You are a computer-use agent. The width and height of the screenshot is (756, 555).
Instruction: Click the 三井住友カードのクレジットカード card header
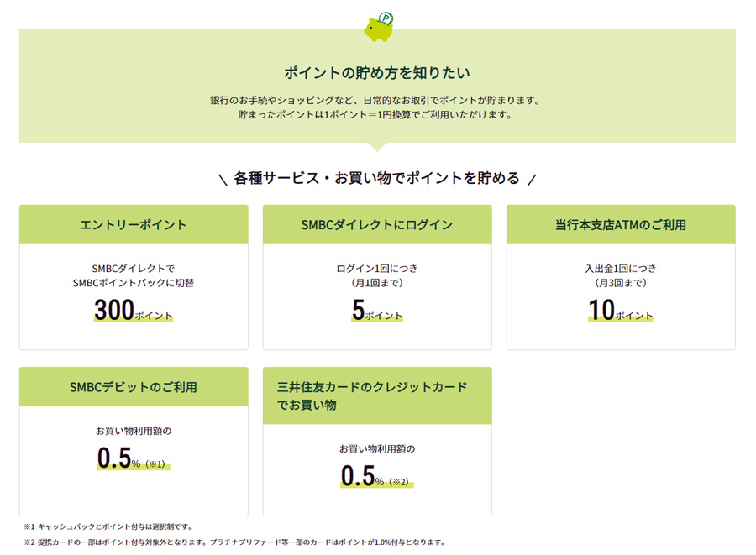pos(377,395)
